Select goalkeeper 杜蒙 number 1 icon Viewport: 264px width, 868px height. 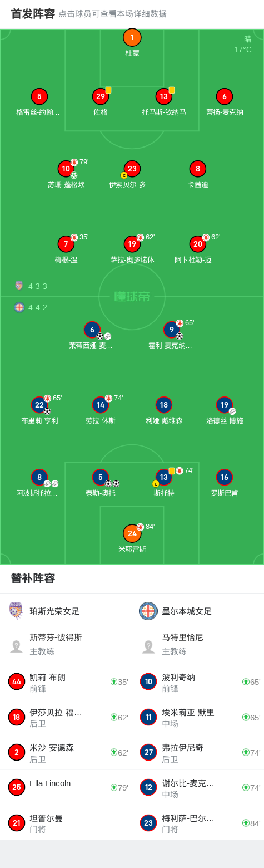pos(132,38)
